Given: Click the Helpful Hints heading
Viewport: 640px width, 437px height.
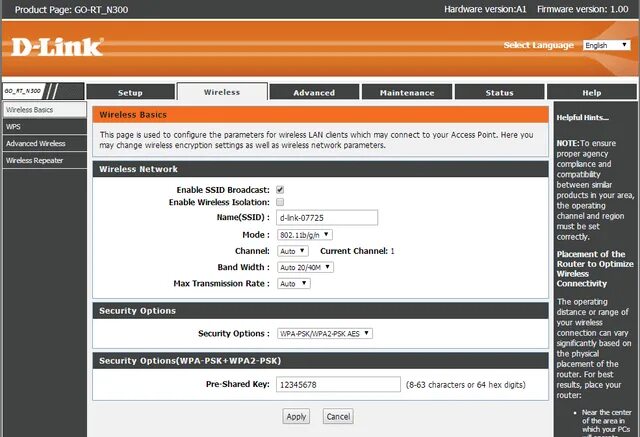Looking at the screenshot, I should [582, 118].
